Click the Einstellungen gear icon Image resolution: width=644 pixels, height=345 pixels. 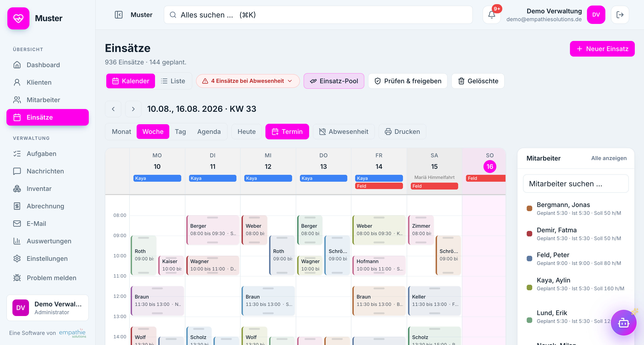[x=17, y=259]
